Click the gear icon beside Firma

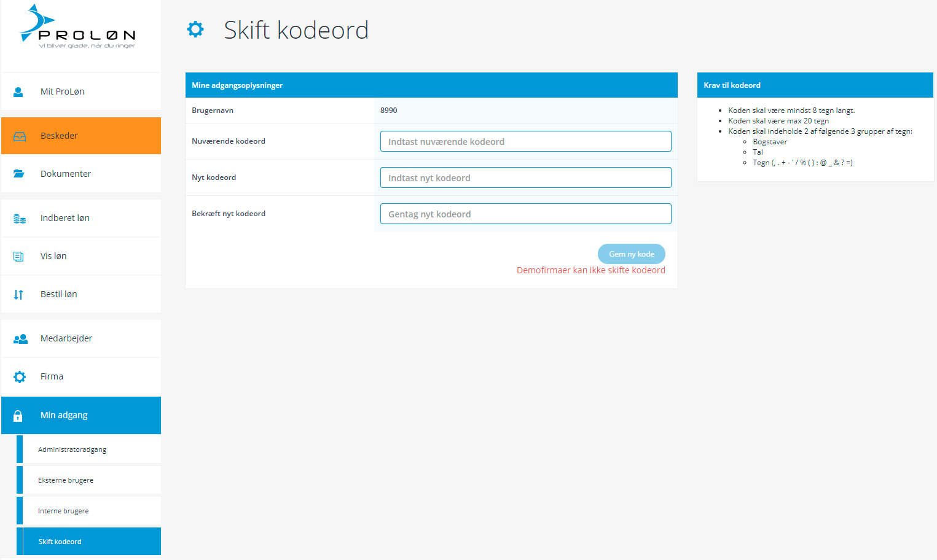point(20,377)
